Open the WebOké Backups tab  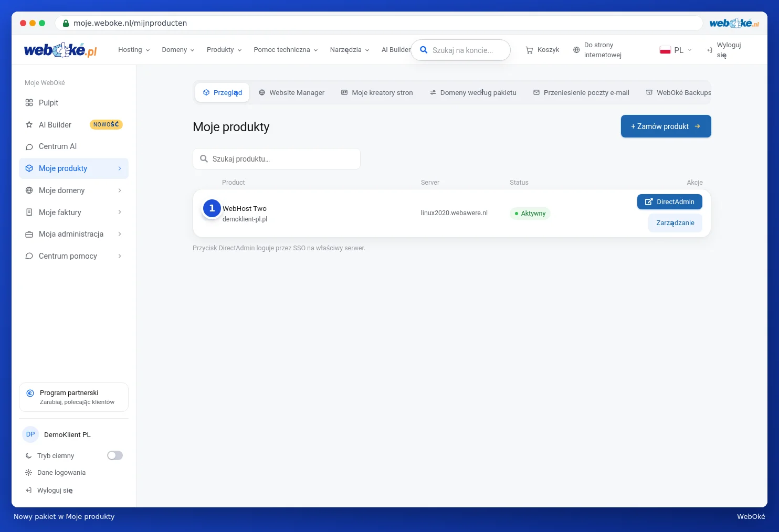[x=678, y=92]
